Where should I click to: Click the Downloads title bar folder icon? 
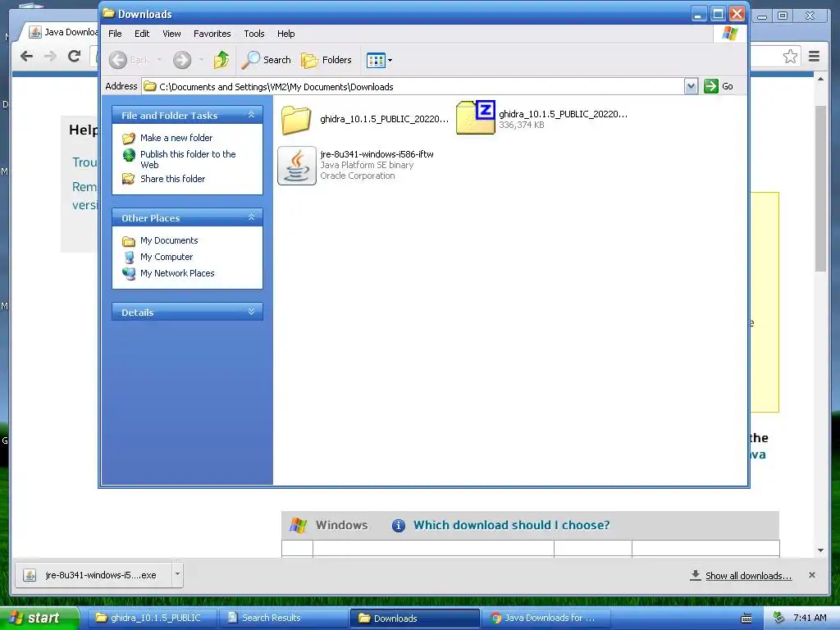[109, 13]
